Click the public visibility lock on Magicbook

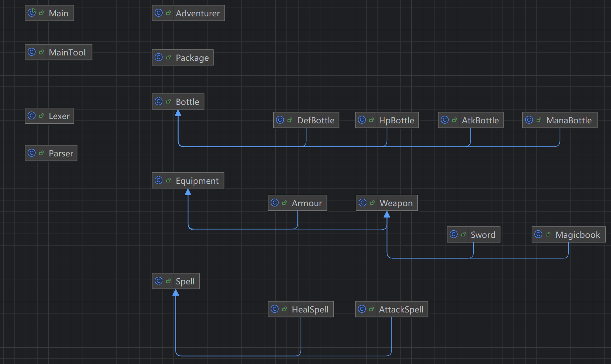548,234
